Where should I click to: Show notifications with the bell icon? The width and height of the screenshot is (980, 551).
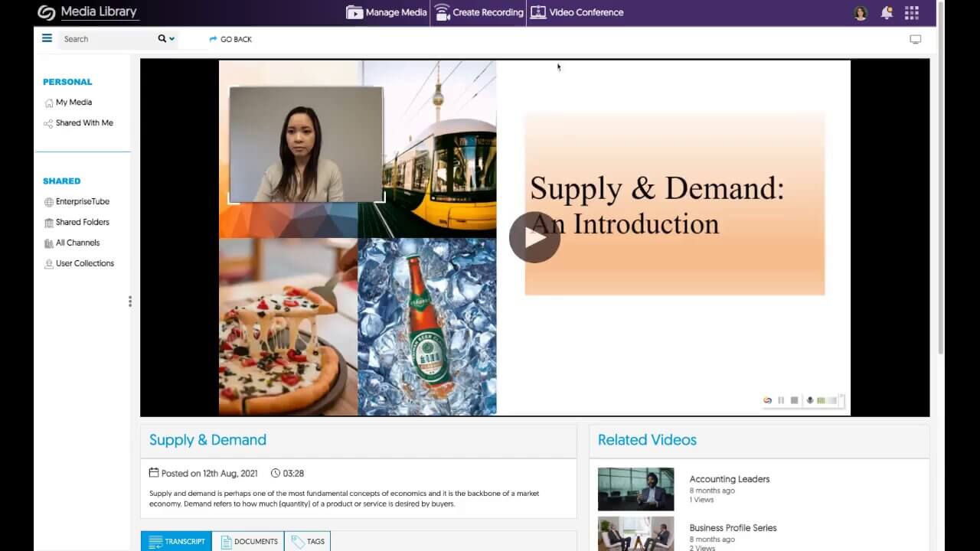pyautogui.click(x=887, y=12)
